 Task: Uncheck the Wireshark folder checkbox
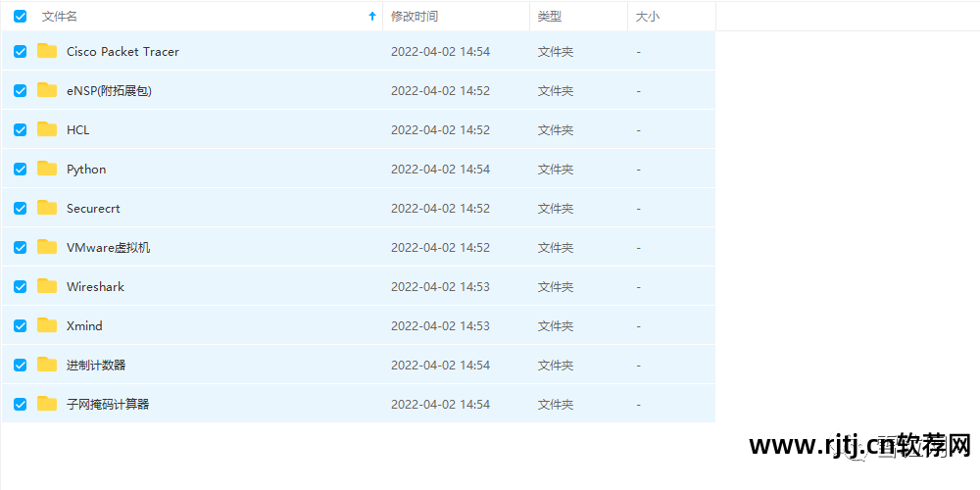pos(20,286)
